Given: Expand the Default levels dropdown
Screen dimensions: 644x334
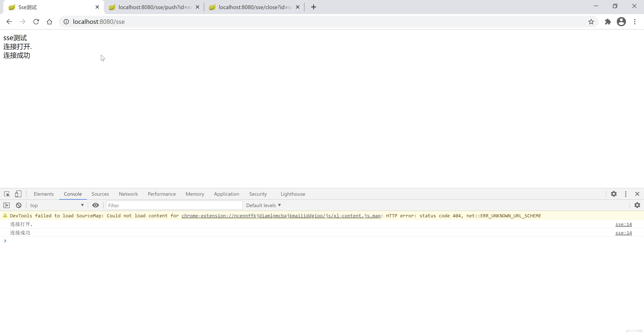Looking at the screenshot, I should pyautogui.click(x=263, y=205).
